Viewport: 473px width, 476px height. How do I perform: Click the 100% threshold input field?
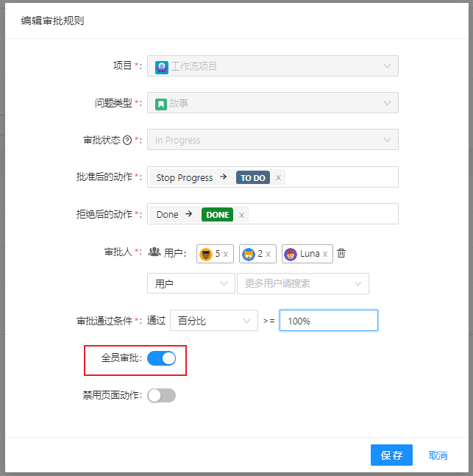pyautogui.click(x=328, y=320)
